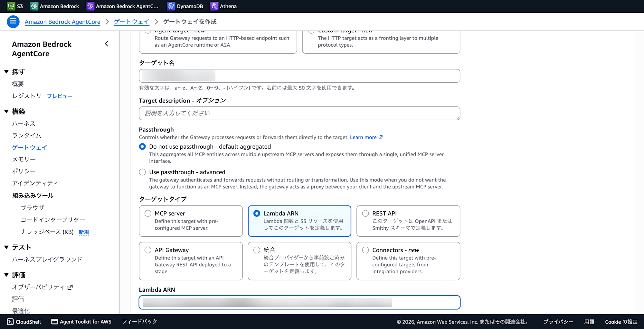This screenshot has height=329, width=644.
Task: Open 最適化 in the sidebar
Action: (21, 311)
